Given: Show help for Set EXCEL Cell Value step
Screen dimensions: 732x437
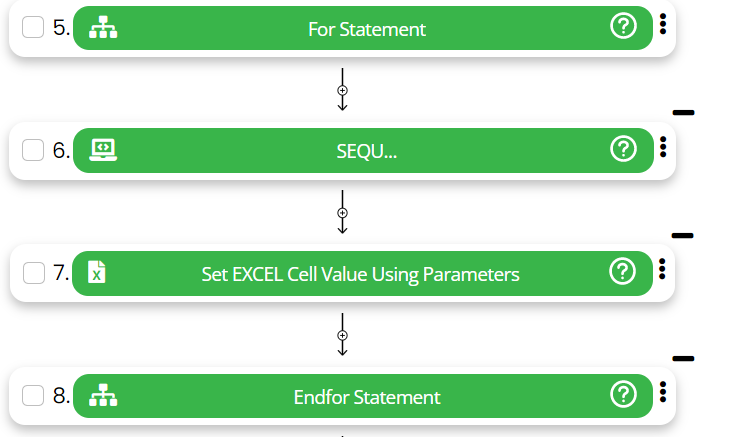Looking at the screenshot, I should point(623,271).
